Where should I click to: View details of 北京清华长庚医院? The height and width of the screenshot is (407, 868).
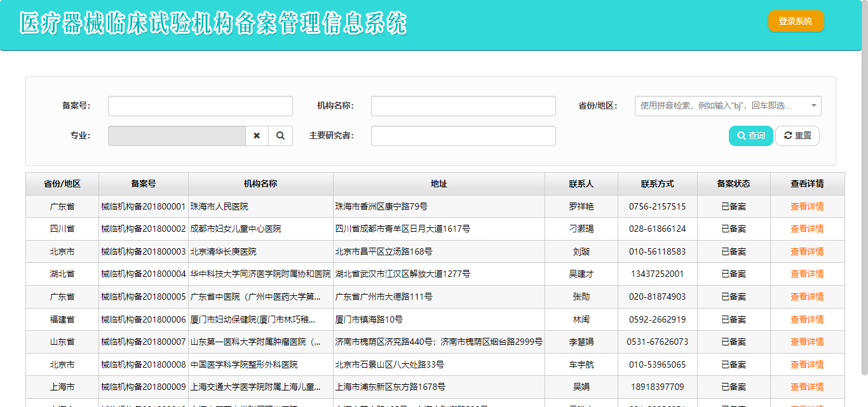807,251
